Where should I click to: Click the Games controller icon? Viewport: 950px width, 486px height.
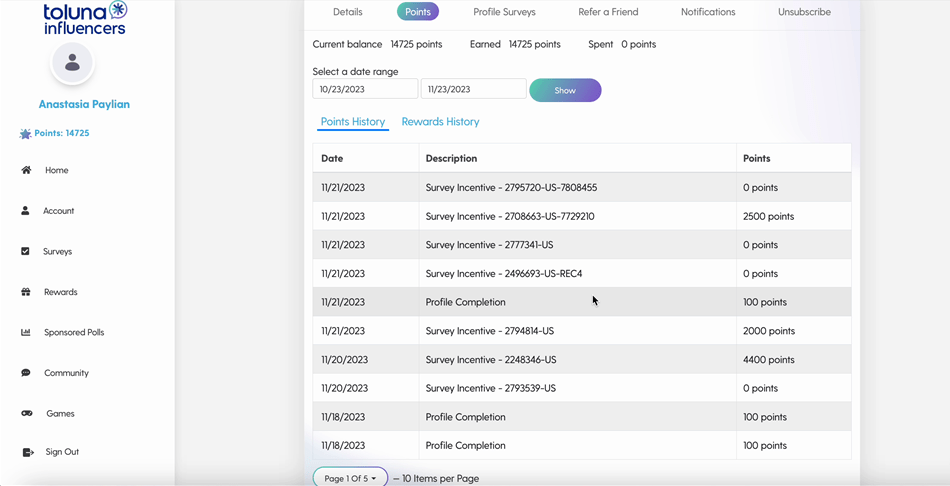[27, 413]
